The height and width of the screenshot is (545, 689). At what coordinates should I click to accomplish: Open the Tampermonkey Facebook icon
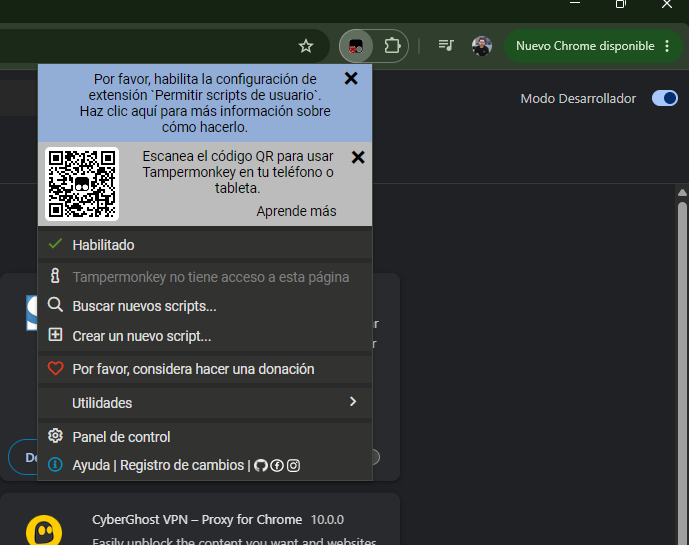point(277,465)
